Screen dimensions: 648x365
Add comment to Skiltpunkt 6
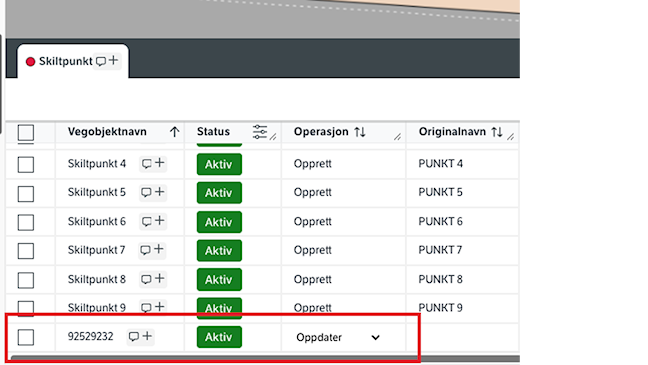coord(153,221)
